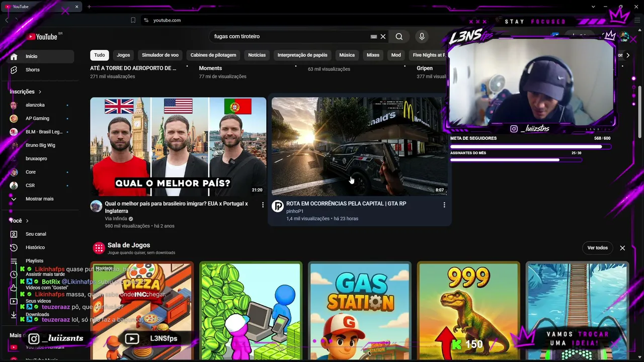Start voice search with the microphone
The width and height of the screenshot is (644, 362).
422,36
